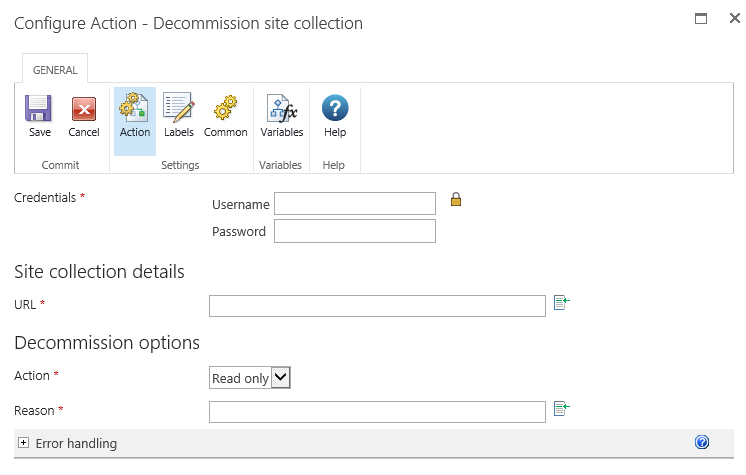The image size is (746, 475).
Task: Insert reference using icon beside Reason field
Action: [561, 407]
